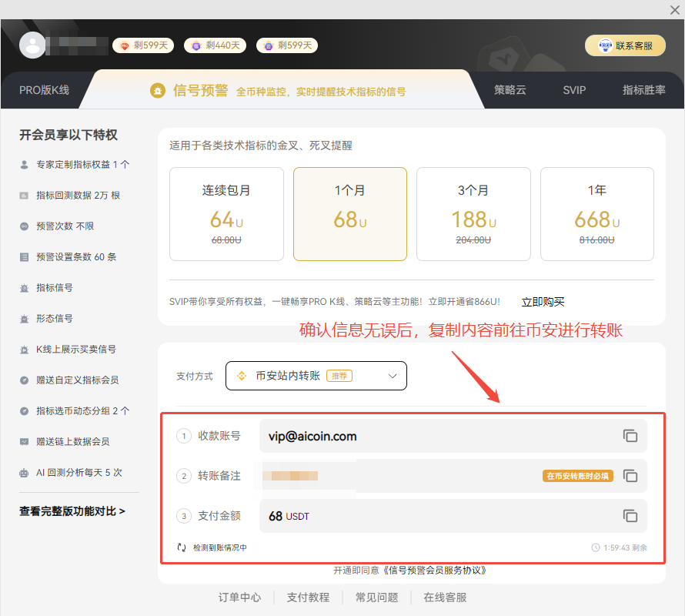Click the user avatar icon
685x616 pixels.
tap(33, 45)
